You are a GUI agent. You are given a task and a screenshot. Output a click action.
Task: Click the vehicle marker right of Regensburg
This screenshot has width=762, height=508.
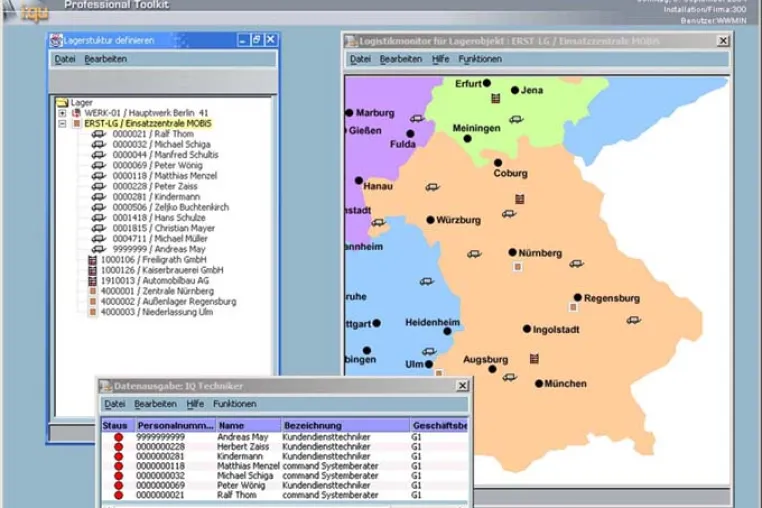pyautogui.click(x=634, y=320)
